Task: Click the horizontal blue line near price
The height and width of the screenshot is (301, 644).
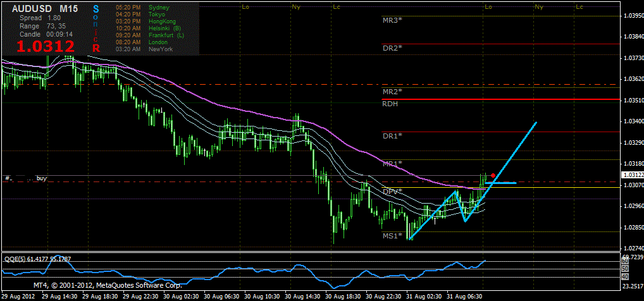Action: click(502, 183)
